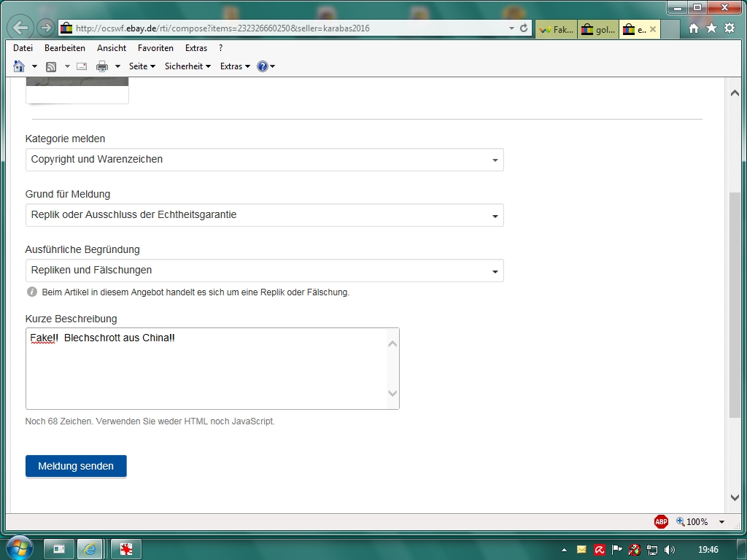The width and height of the screenshot is (747, 560).
Task: Click the Read mail envelope icon
Action: click(82, 66)
